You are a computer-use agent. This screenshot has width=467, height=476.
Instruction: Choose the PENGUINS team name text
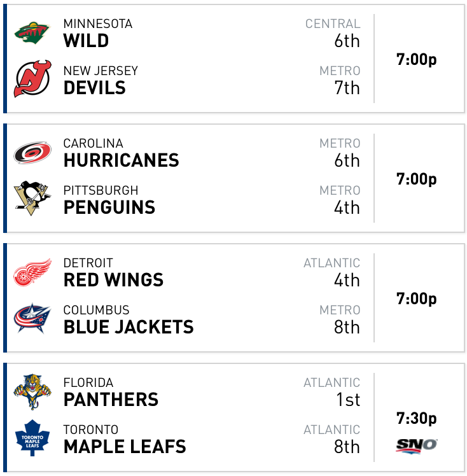(x=109, y=207)
